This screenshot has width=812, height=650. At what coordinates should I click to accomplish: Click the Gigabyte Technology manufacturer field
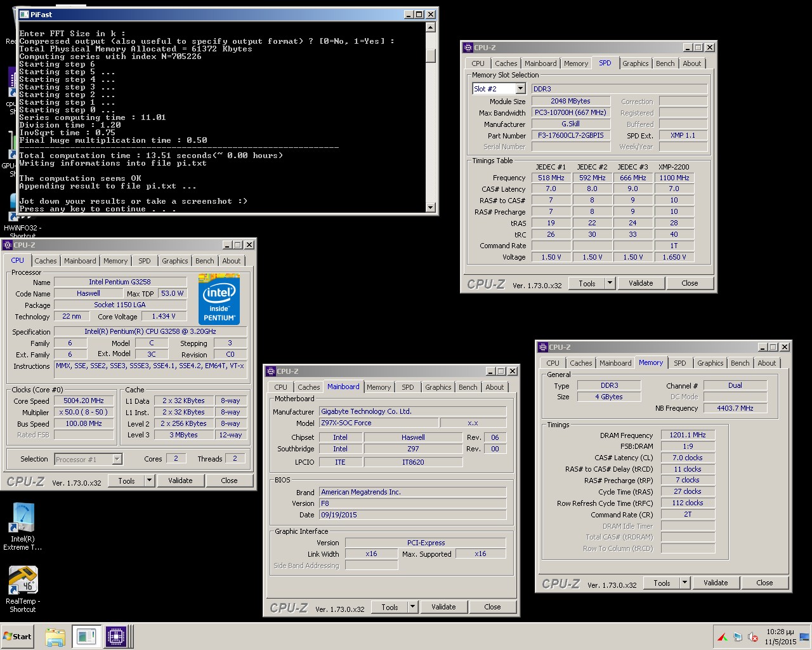click(412, 411)
